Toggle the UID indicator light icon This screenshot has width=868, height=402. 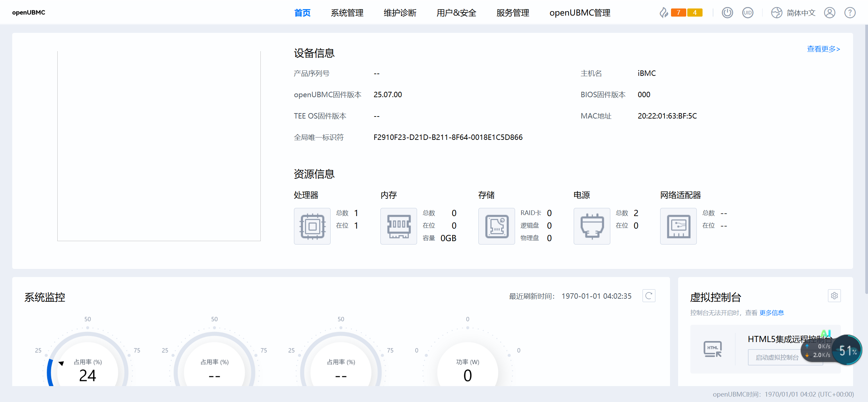(748, 13)
